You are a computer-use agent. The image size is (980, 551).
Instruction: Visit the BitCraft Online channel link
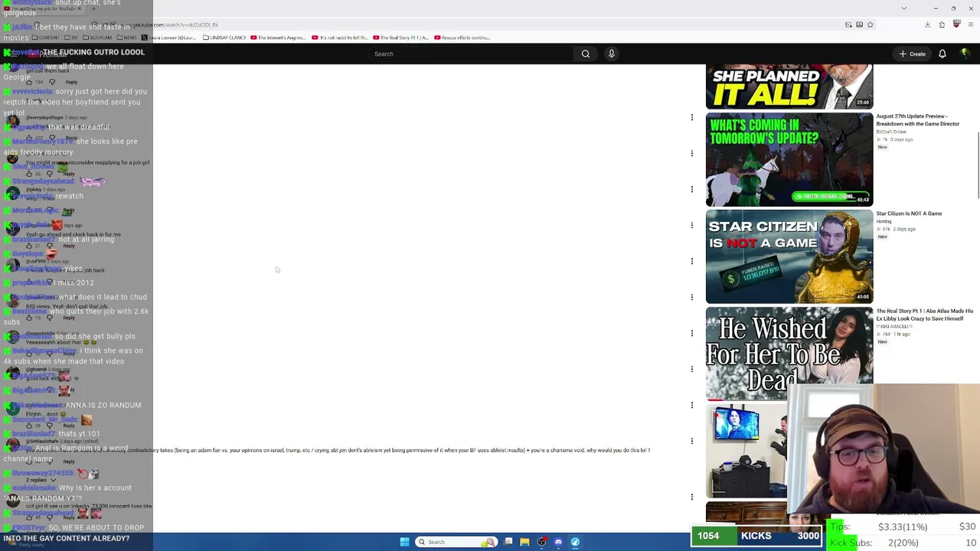891,132
